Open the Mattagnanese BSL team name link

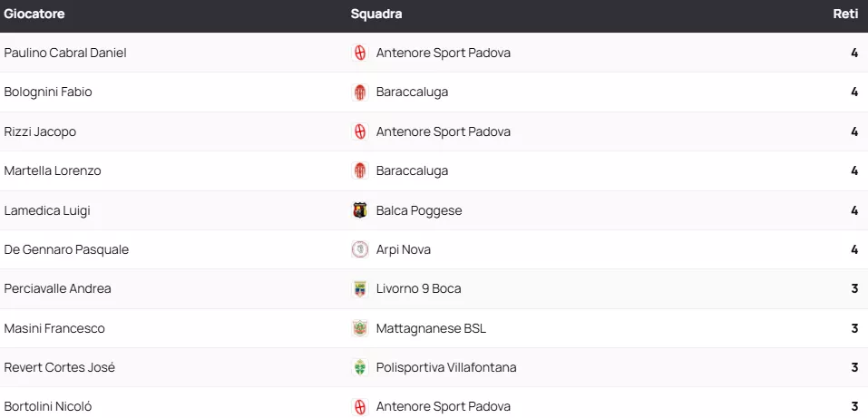(x=431, y=328)
